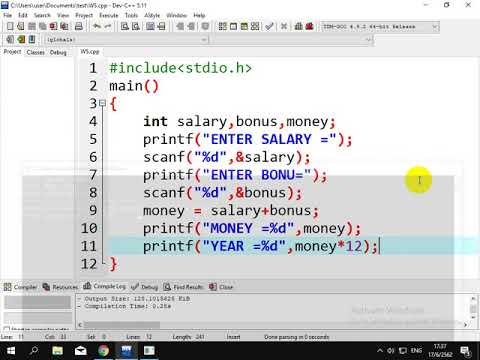Click the Find toolbar icon

click(x=125, y=26)
